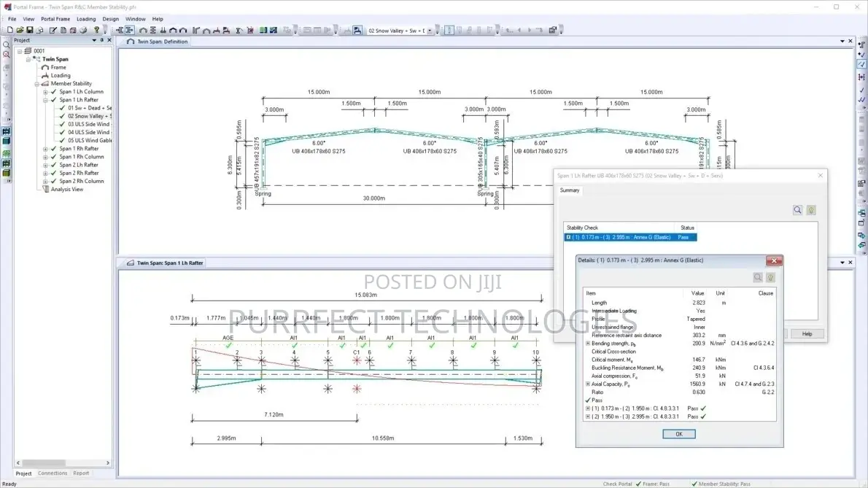The image size is (868, 488).
Task: Click the Help question mark toolbar icon
Action: click(x=97, y=30)
